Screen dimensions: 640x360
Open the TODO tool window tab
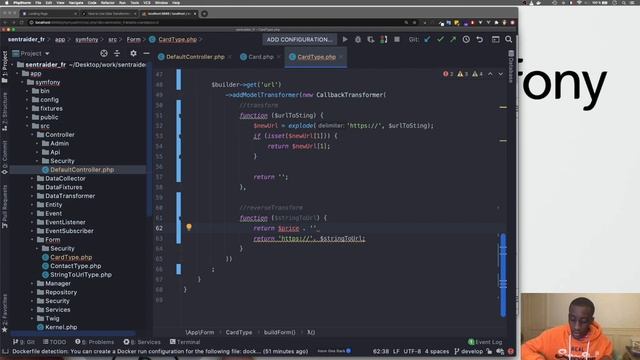click(54, 342)
